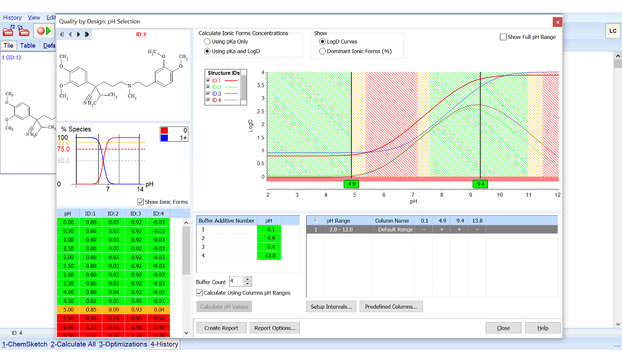Screen dimensions: 622x364
Task: Click the 9.4 pH marker on chart
Action: pos(480,184)
